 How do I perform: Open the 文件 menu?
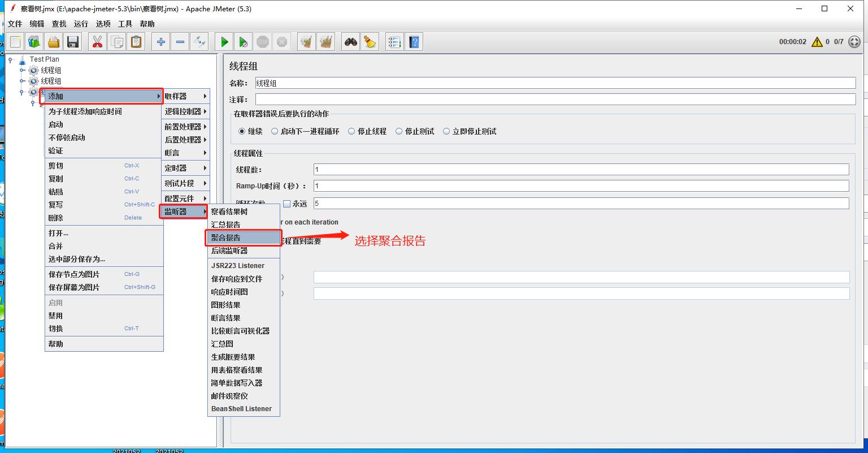15,24
